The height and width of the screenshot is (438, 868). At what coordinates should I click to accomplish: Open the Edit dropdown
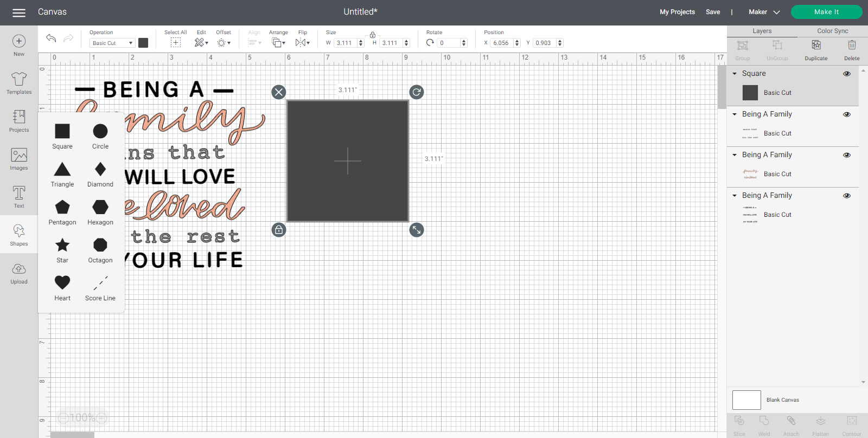click(x=201, y=42)
